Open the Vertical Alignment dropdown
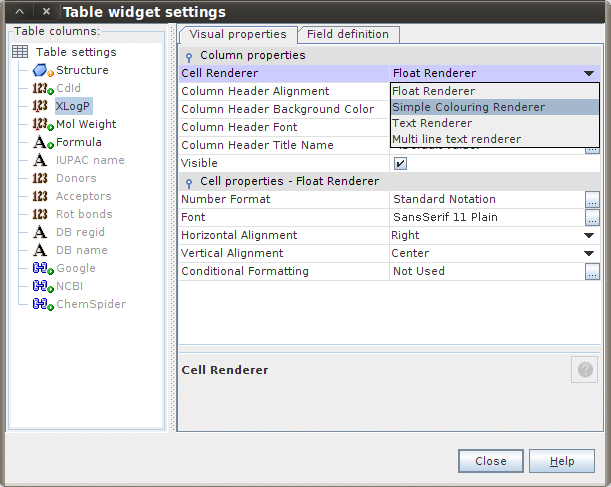Viewport: 611px width, 487px height. [x=589, y=253]
